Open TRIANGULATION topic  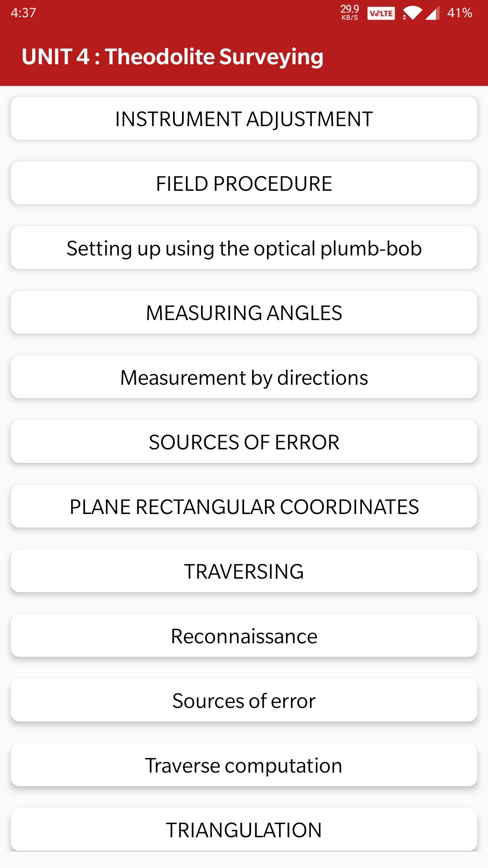pos(244,830)
